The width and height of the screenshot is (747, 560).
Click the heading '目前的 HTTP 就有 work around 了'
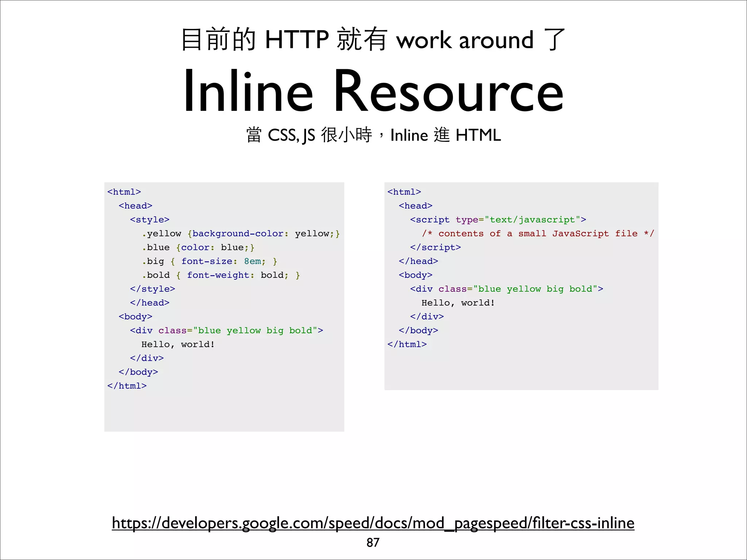(x=373, y=39)
